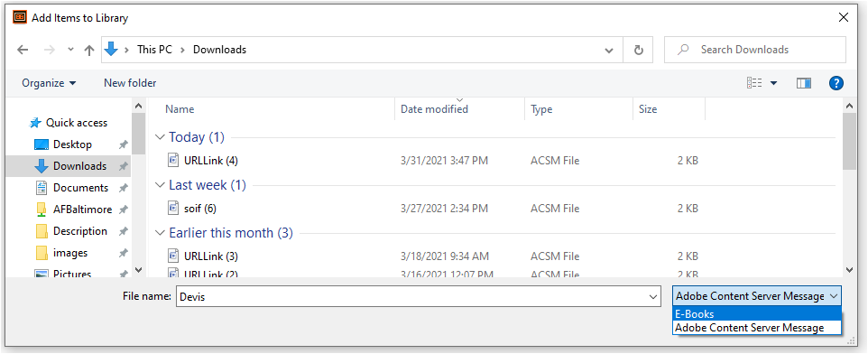
Task: Expand the address bar history dropdown
Action: tap(609, 50)
